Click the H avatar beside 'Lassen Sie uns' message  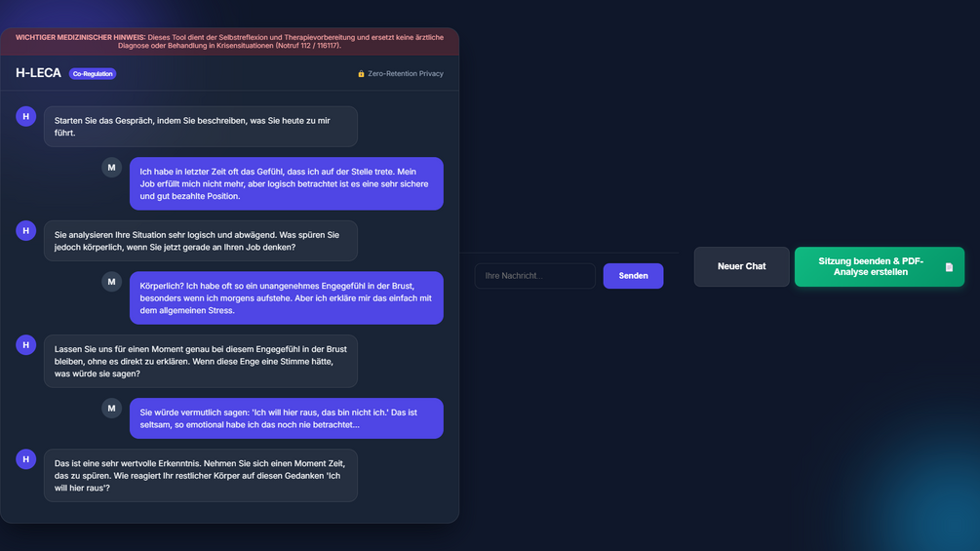pyautogui.click(x=25, y=345)
